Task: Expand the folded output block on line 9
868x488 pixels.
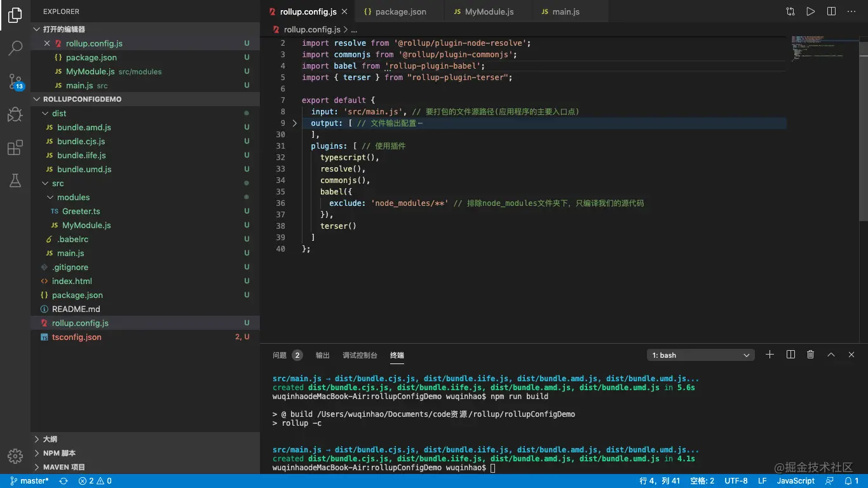Action: point(294,123)
